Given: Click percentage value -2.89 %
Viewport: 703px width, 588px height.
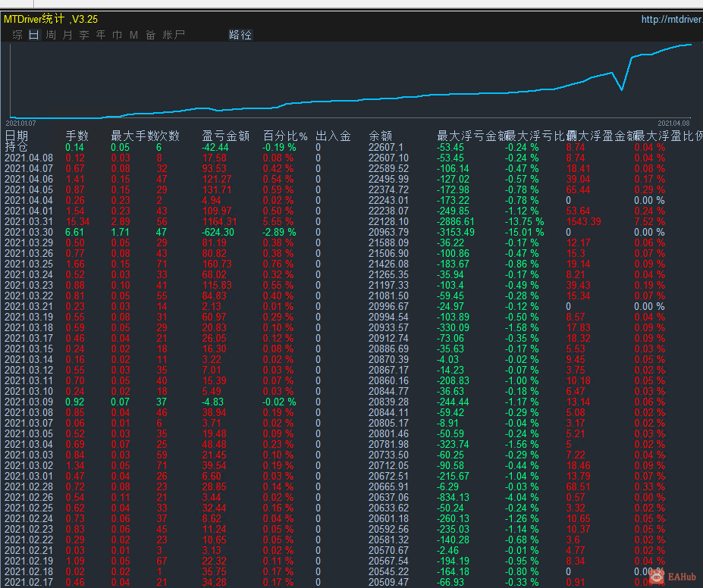Looking at the screenshot, I should coord(279,233).
